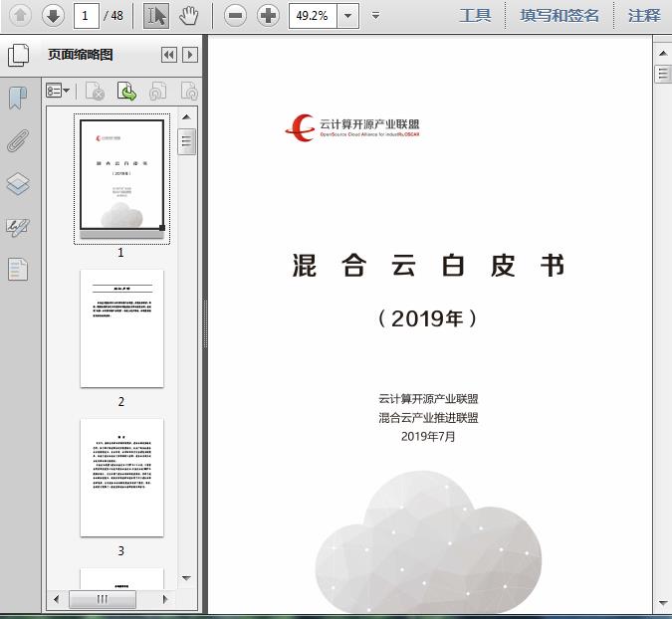The image size is (672, 619).
Task: Click the page label 2 under thumbnail
Action: [x=121, y=401]
